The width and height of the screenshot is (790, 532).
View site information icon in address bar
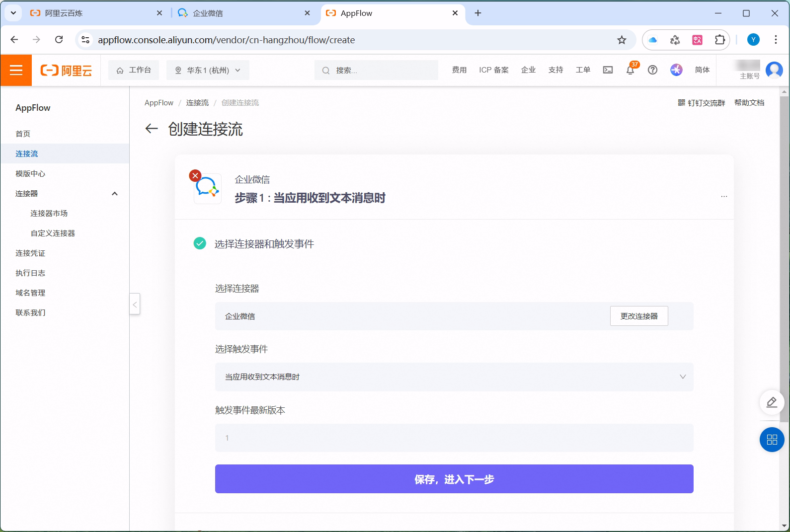coord(85,40)
